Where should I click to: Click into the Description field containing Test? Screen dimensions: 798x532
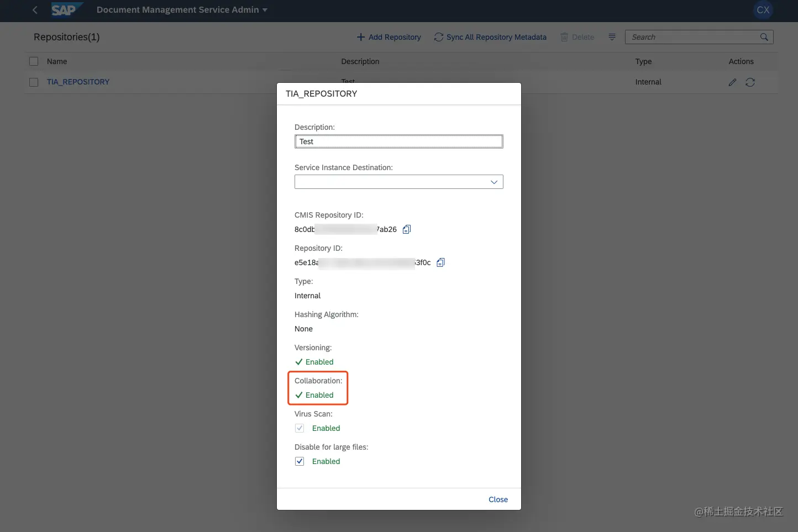point(399,141)
